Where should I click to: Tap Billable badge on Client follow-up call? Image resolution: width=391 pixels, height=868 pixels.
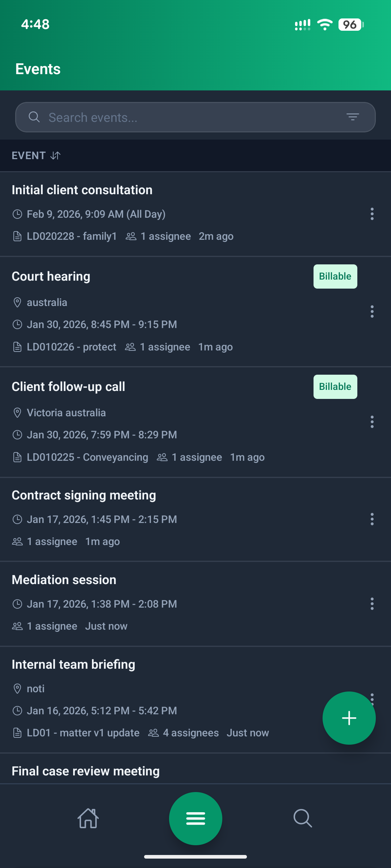coord(335,387)
